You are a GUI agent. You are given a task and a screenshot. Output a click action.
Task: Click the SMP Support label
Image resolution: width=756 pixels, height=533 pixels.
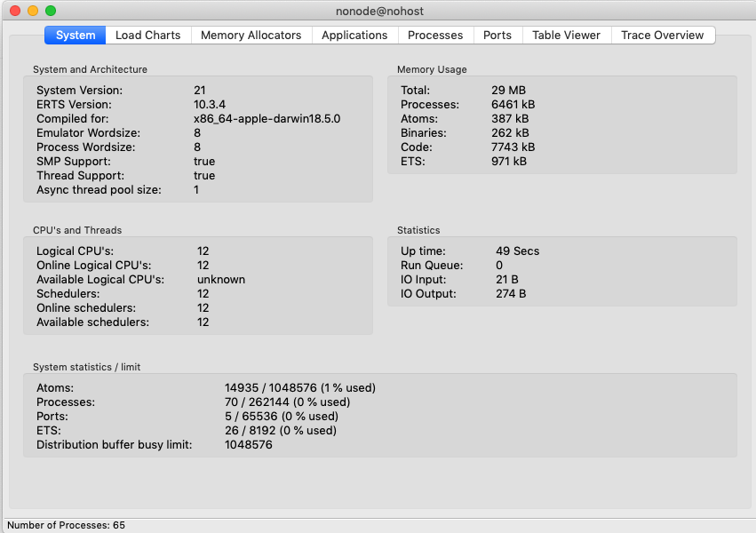click(73, 162)
